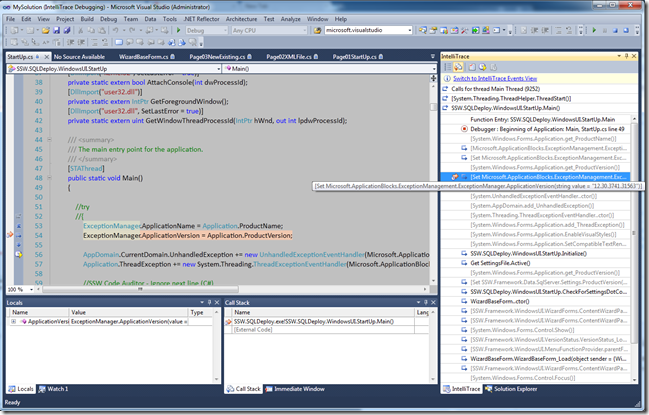
Task: Pin the IntelliTrace panel
Action: click(x=627, y=56)
